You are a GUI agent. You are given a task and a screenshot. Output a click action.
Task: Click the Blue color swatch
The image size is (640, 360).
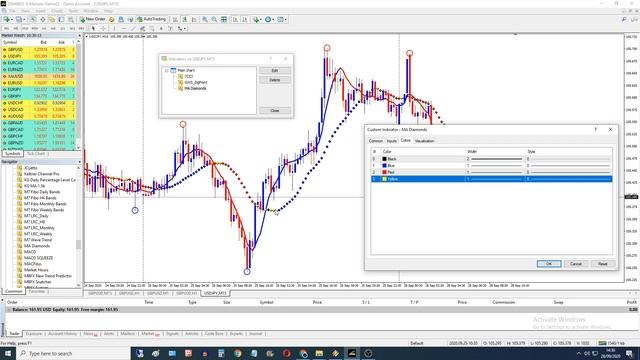[384, 165]
